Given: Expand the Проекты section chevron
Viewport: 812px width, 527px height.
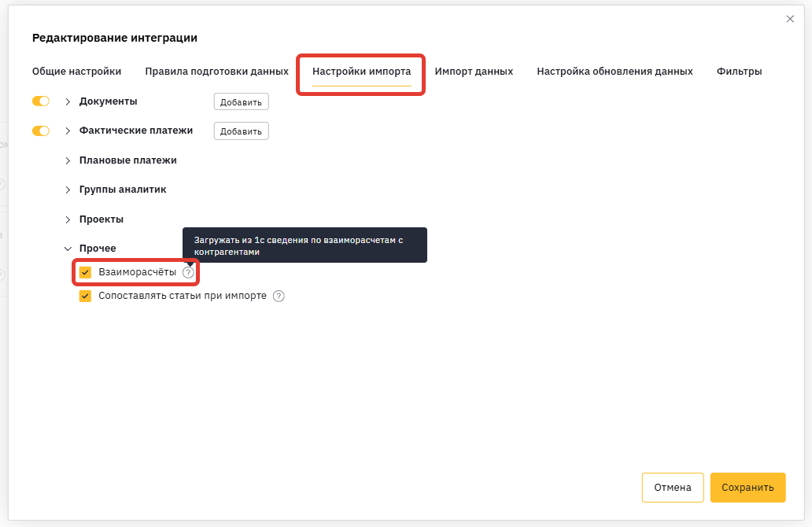Looking at the screenshot, I should click(68, 219).
